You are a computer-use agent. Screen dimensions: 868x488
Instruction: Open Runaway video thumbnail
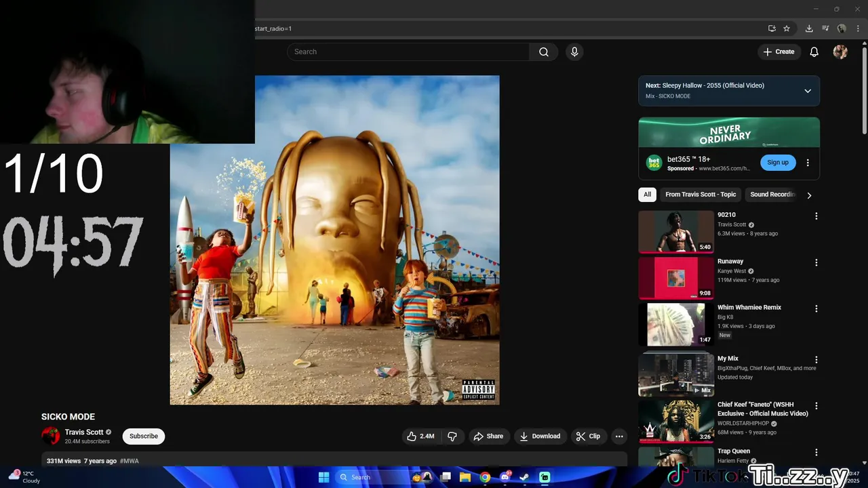point(676,278)
